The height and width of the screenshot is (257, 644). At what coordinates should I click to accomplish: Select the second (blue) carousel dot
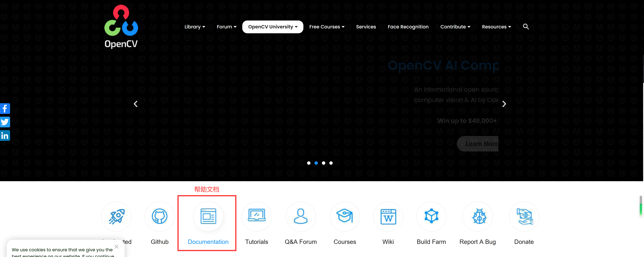point(316,163)
